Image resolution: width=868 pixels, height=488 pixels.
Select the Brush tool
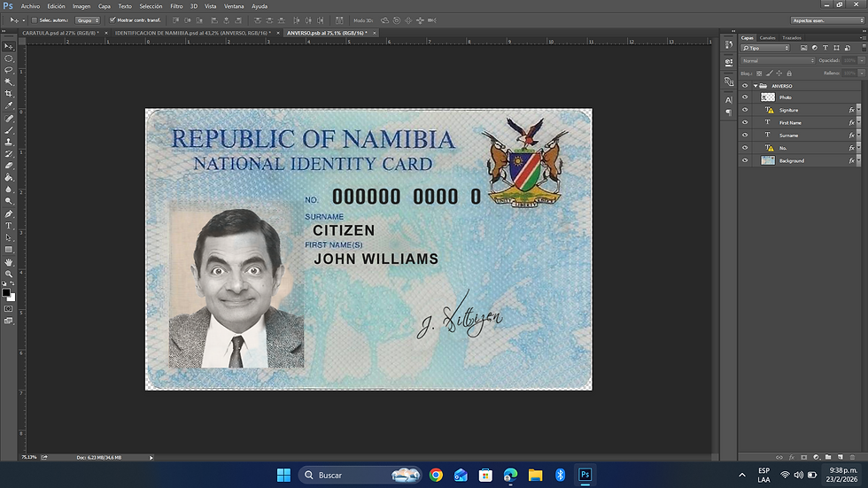point(8,130)
